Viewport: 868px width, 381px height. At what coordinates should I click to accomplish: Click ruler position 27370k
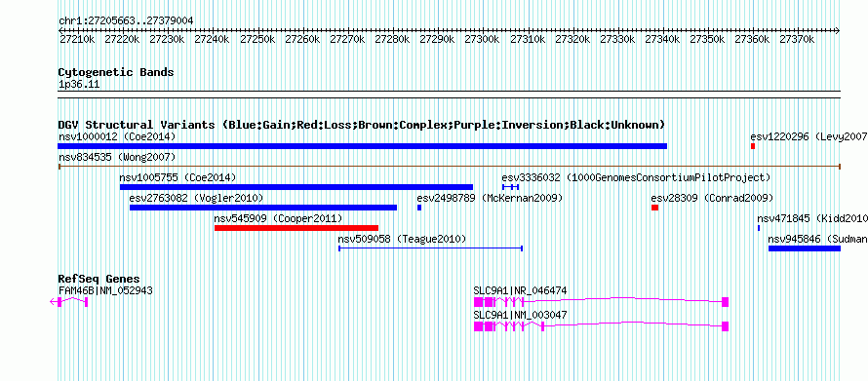(797, 40)
